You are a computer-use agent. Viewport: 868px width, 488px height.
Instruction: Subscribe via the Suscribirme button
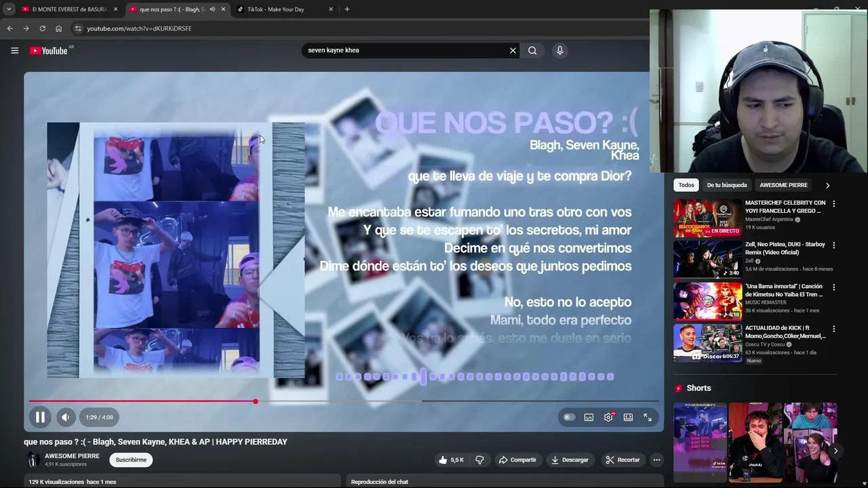(131, 460)
